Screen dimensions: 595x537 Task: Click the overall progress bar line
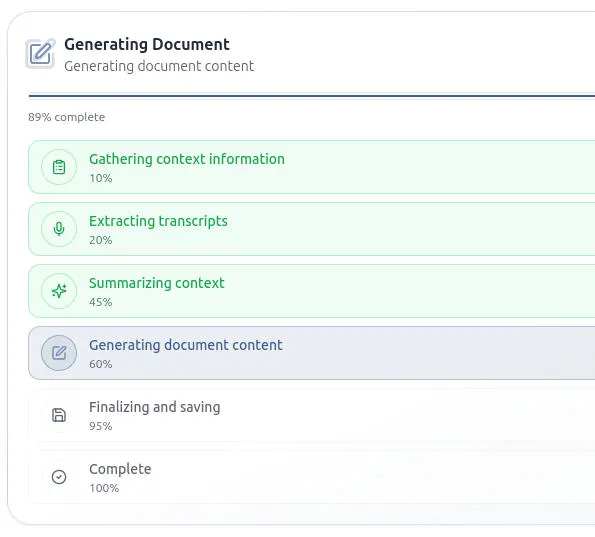tap(312, 96)
